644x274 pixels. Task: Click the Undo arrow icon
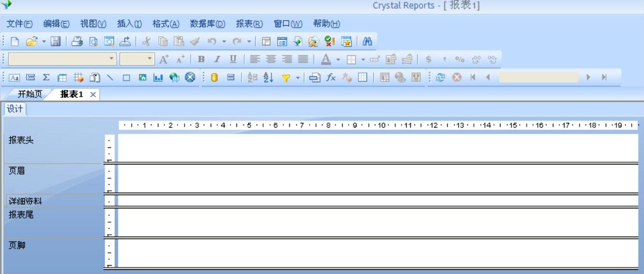point(212,42)
